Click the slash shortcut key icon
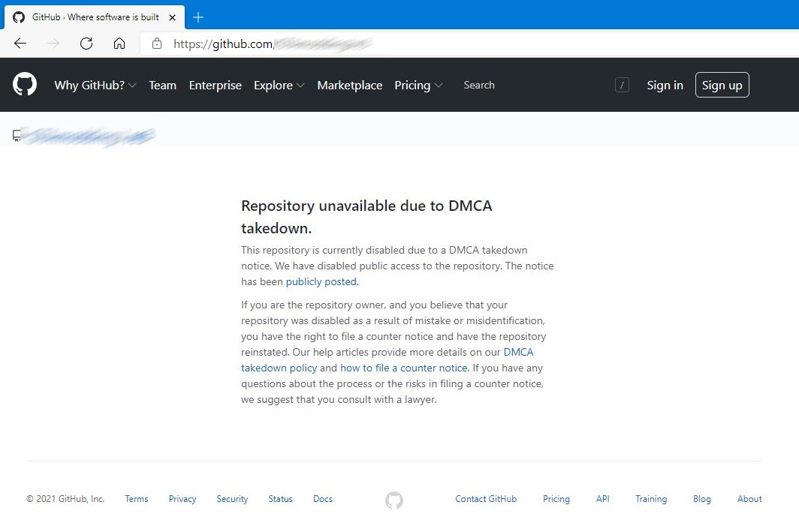Viewport: 799px width, 532px height. point(622,86)
